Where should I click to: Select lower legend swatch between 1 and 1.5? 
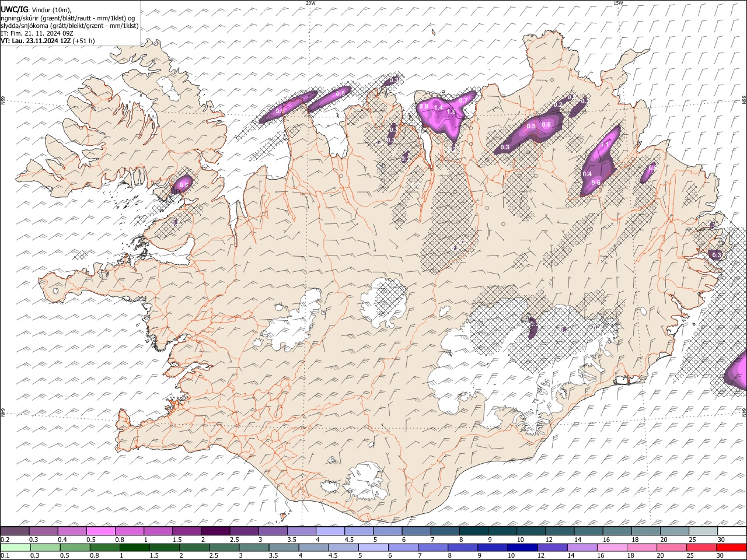coord(134,547)
